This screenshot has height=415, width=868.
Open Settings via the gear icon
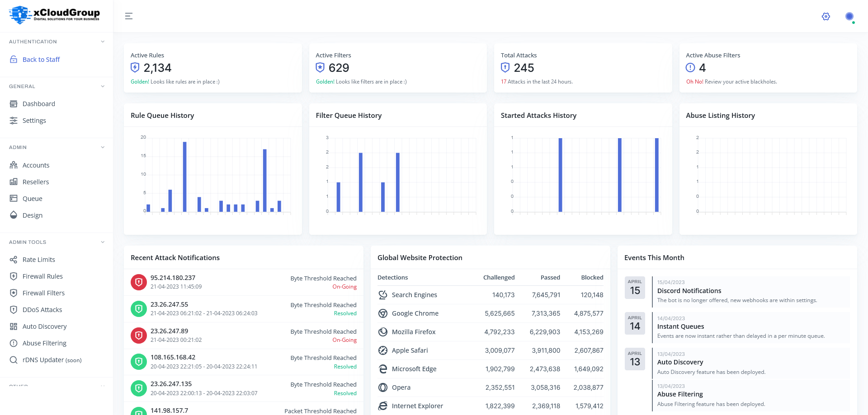[826, 16]
